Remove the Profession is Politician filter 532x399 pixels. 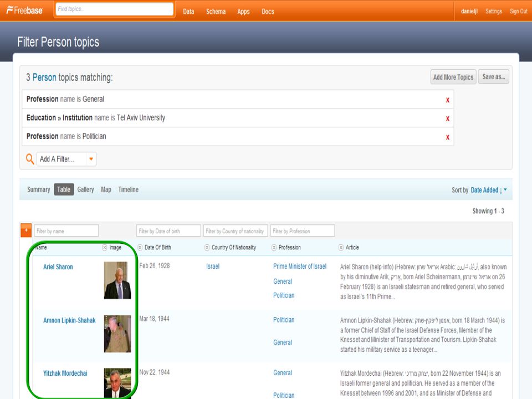[x=448, y=137]
